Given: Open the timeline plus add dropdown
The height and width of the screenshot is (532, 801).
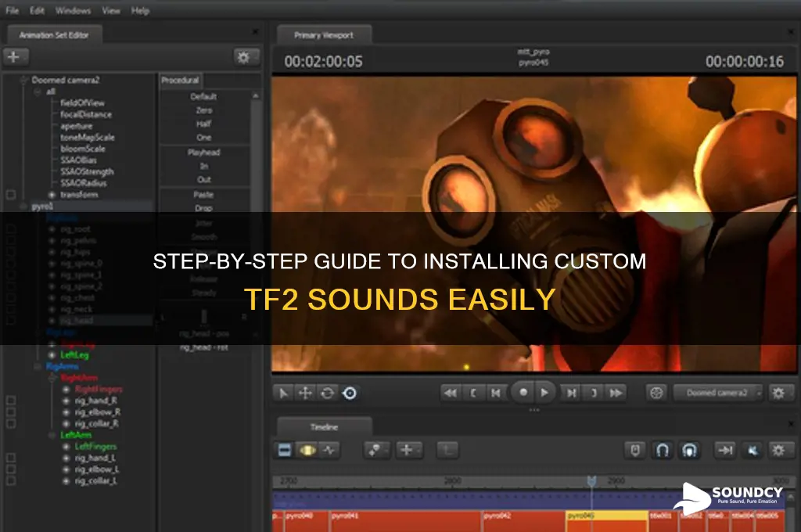Looking at the screenshot, I should tap(409, 450).
